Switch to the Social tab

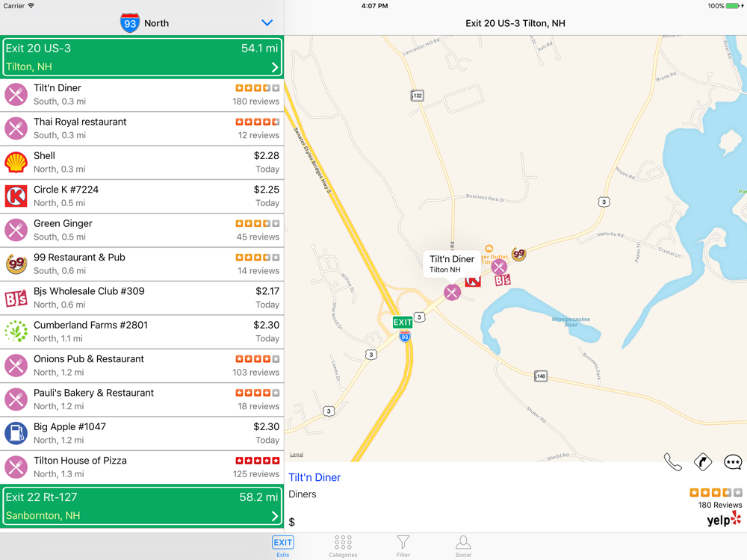click(x=463, y=547)
